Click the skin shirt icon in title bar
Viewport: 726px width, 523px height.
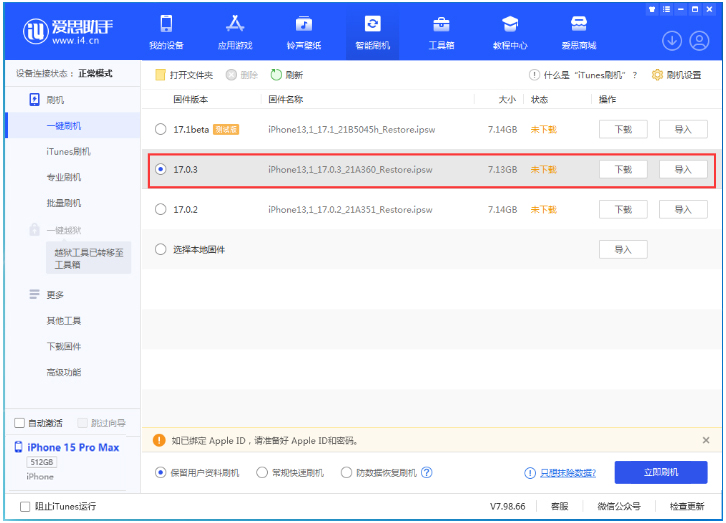652,9
